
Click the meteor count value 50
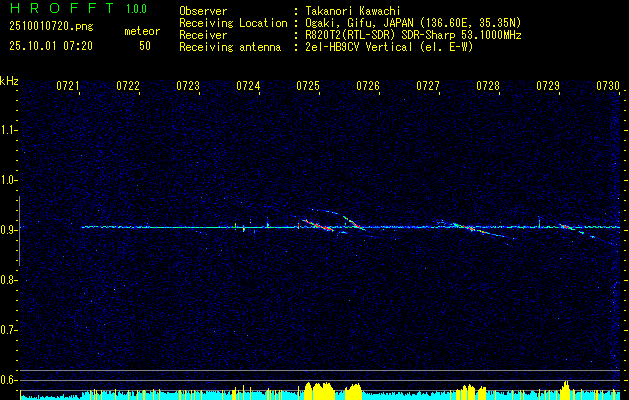tap(145, 46)
